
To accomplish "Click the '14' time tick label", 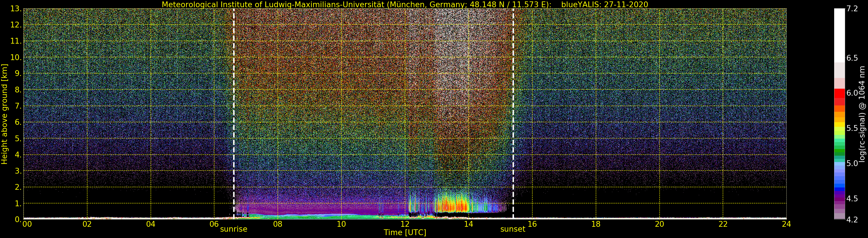I will click(x=468, y=224).
